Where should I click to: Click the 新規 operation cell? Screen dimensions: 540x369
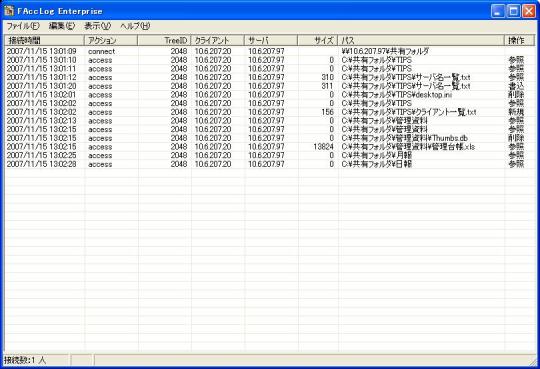516,112
